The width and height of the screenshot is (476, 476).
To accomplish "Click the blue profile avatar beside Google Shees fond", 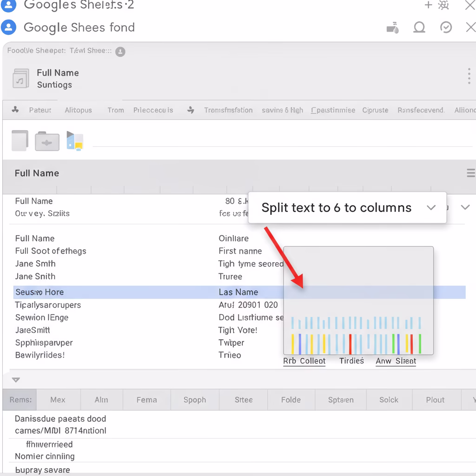I will pyautogui.click(x=8, y=27).
